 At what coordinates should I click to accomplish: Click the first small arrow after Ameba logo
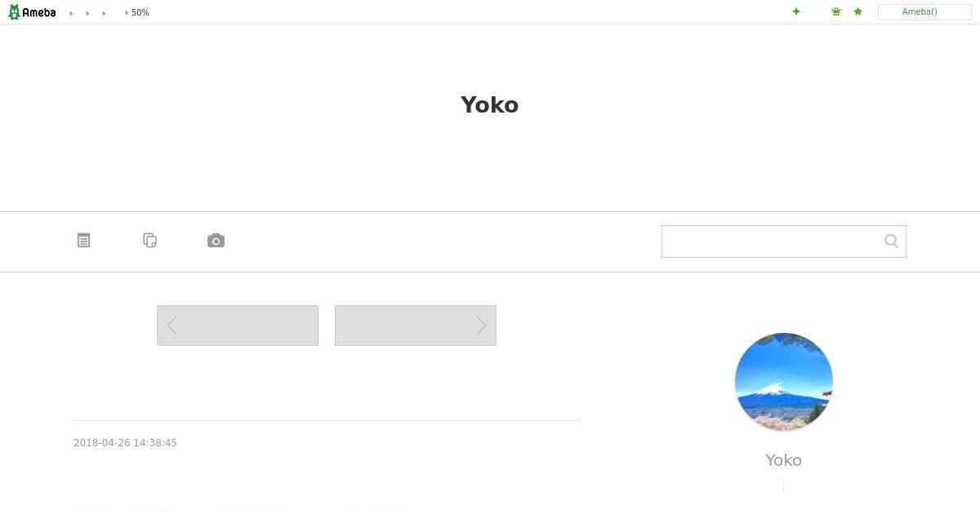[71, 13]
